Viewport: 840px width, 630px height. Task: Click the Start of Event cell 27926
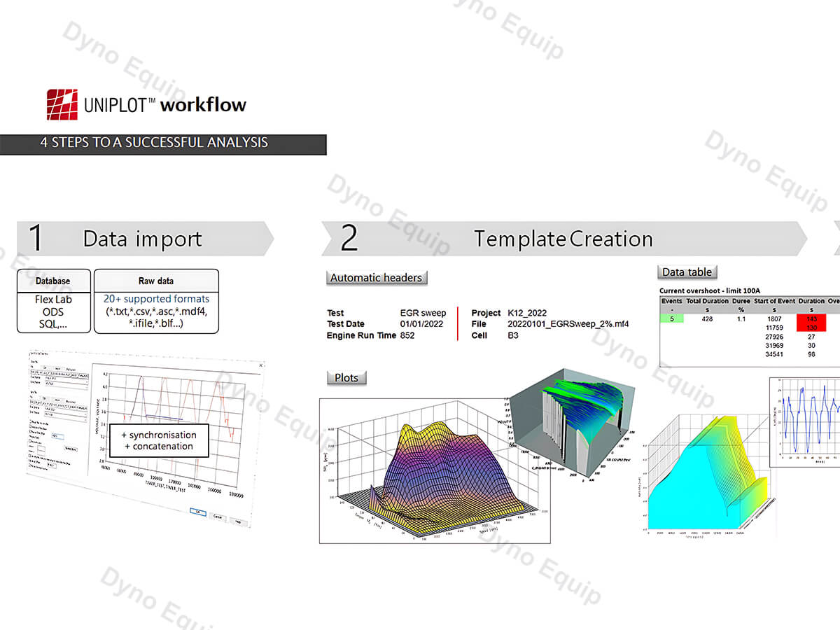774,337
